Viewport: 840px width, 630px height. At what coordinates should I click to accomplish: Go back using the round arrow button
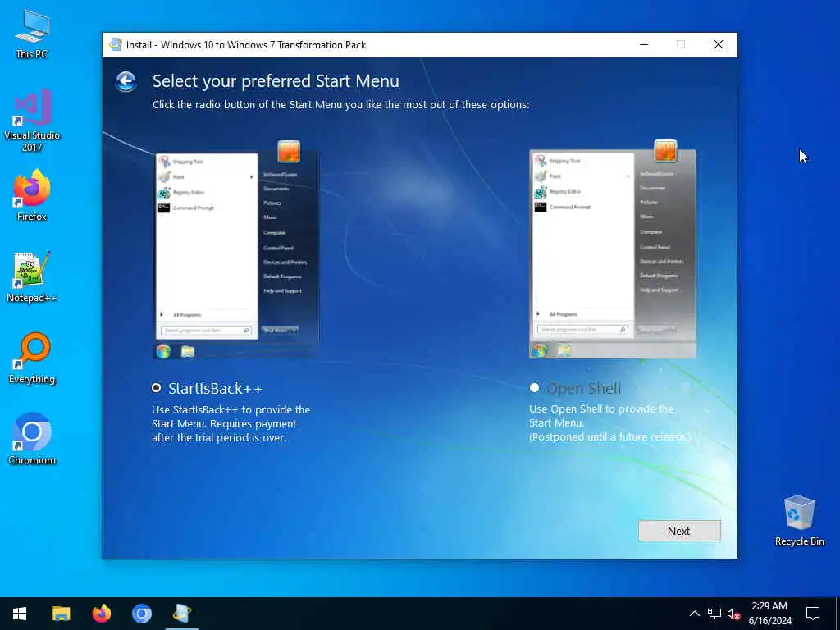(x=126, y=82)
